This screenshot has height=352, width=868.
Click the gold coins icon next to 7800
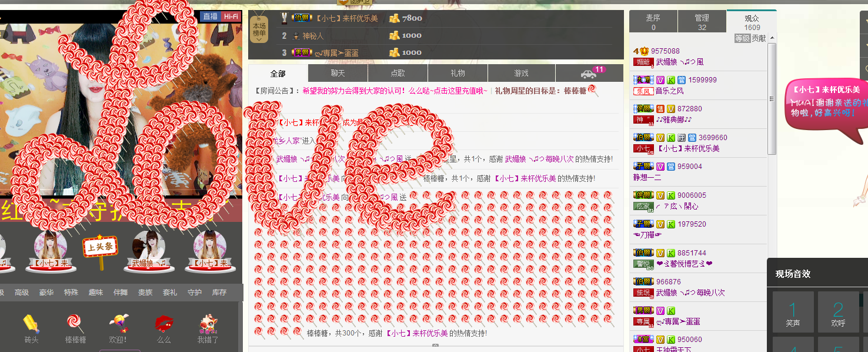(x=395, y=18)
